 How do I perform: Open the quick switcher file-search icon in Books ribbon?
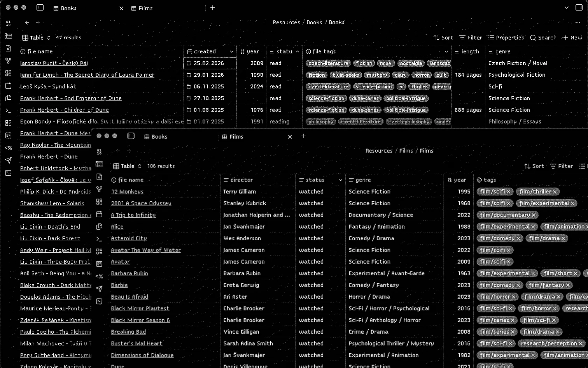8,48
